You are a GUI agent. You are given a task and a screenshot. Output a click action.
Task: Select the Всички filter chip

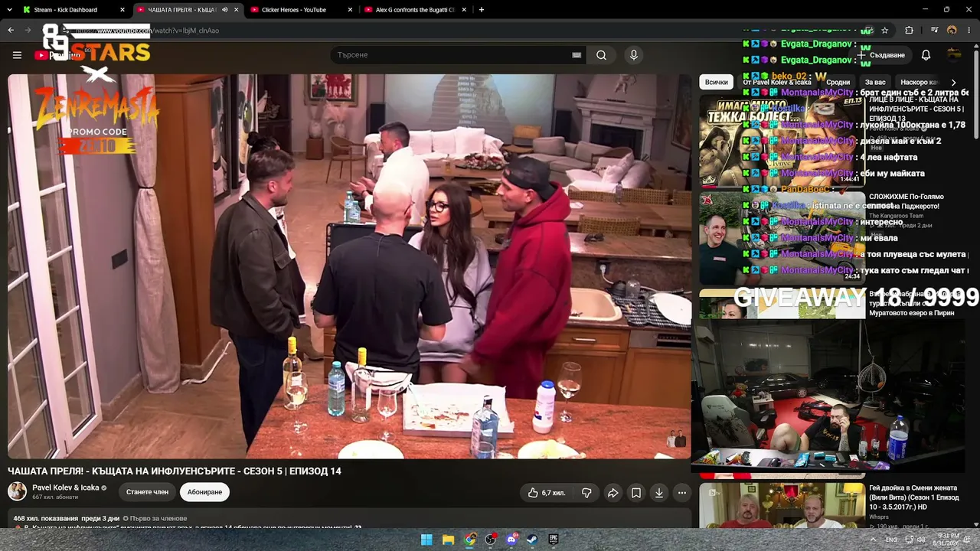[717, 82]
